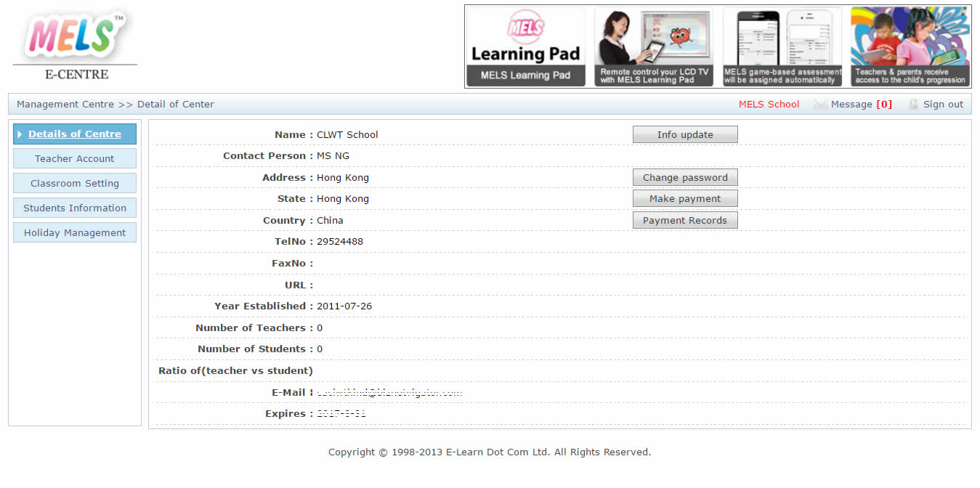Select Details of Centre in sidebar
The width and height of the screenshot is (980, 488).
[x=75, y=134]
